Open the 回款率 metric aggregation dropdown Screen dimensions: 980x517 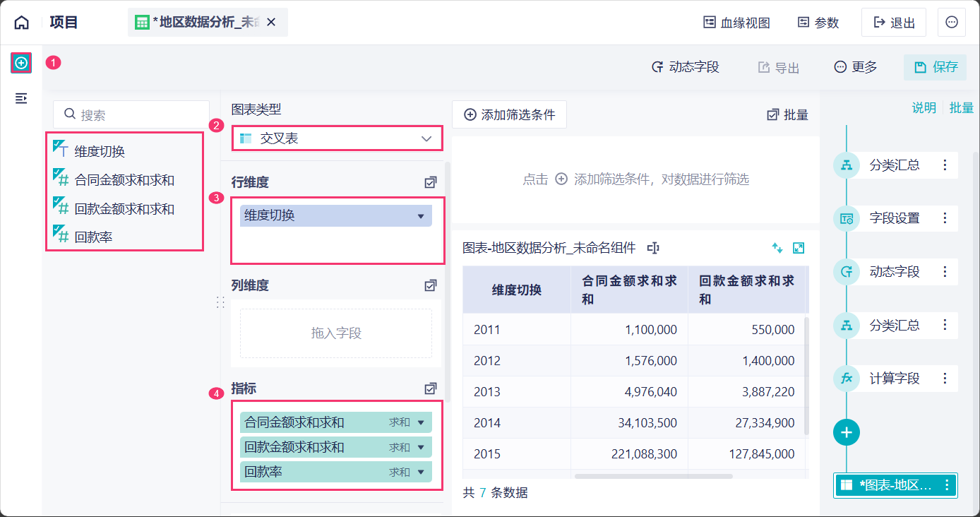click(421, 472)
